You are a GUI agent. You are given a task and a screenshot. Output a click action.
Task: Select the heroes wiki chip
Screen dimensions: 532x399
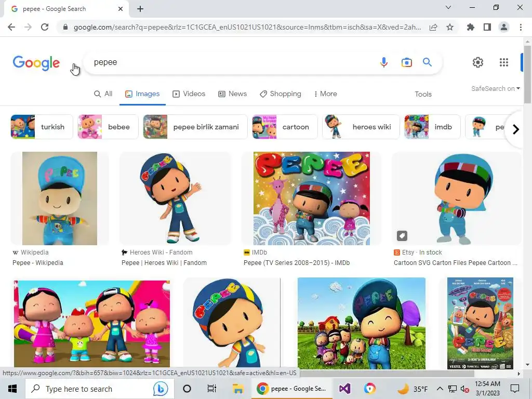[x=361, y=127]
